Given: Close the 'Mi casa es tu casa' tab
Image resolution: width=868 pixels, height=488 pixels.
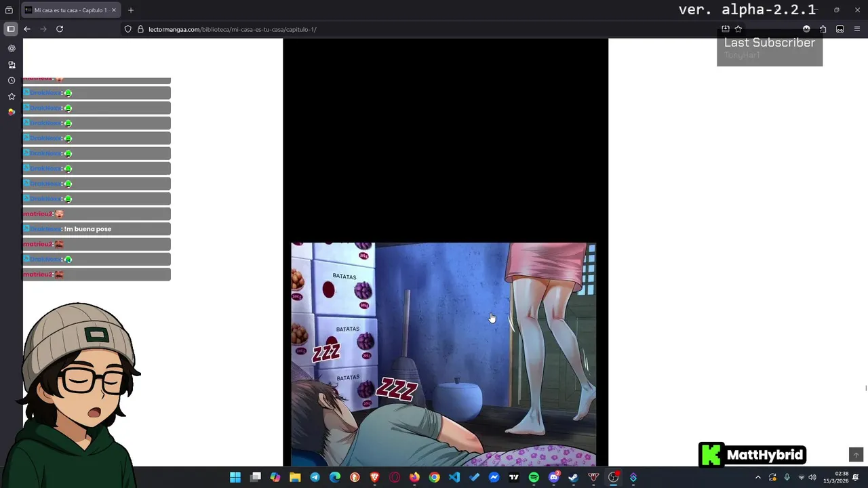Looking at the screenshot, I should point(114,10).
